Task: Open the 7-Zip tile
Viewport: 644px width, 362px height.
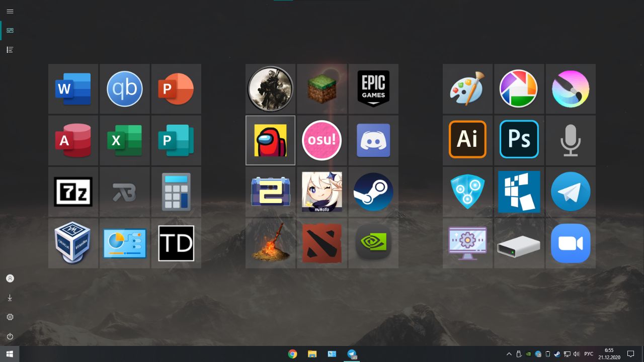Action: pos(73,192)
